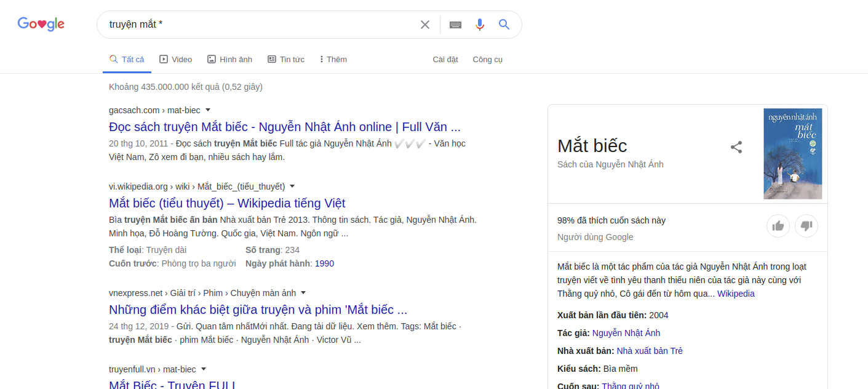This screenshot has height=389, width=868.
Task: Dislike the book with thumbs down
Action: click(x=806, y=226)
